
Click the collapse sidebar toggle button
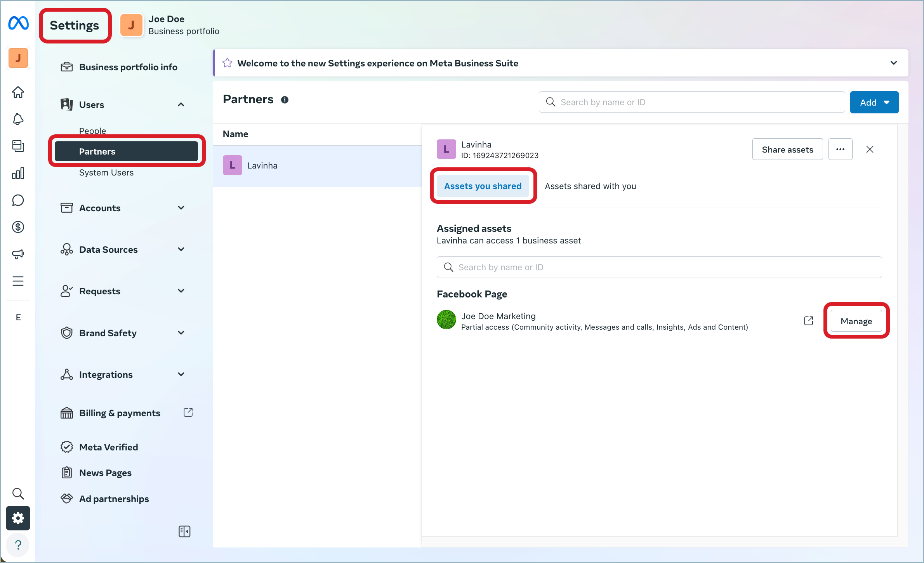pos(184,531)
